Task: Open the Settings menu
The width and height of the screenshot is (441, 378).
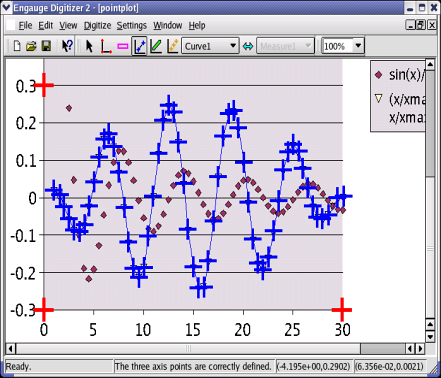Action: pos(132,25)
